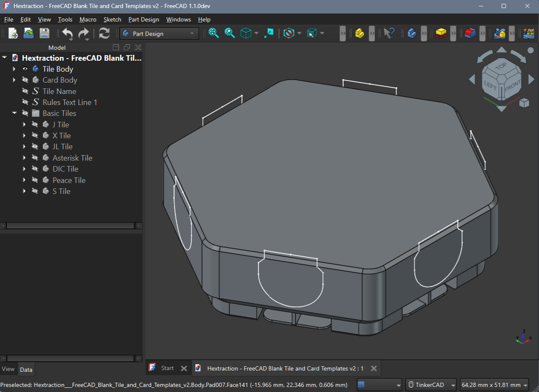Open the Sketch menu
The image size is (539, 392).
click(112, 19)
